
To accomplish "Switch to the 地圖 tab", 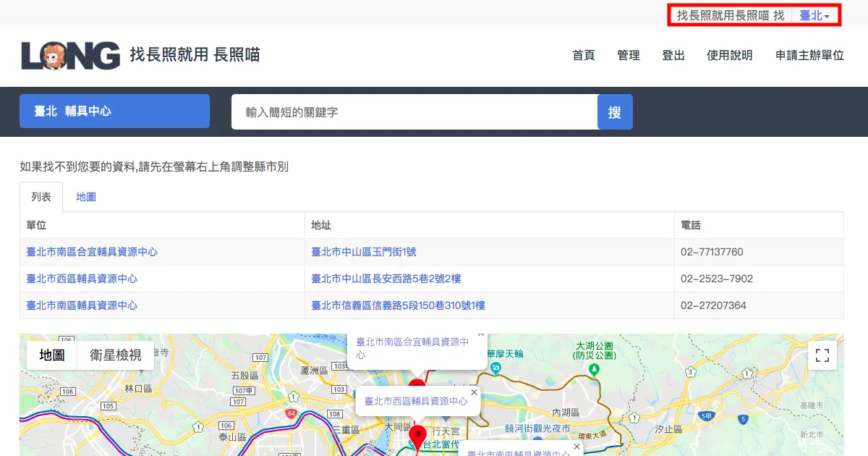I will tap(86, 197).
